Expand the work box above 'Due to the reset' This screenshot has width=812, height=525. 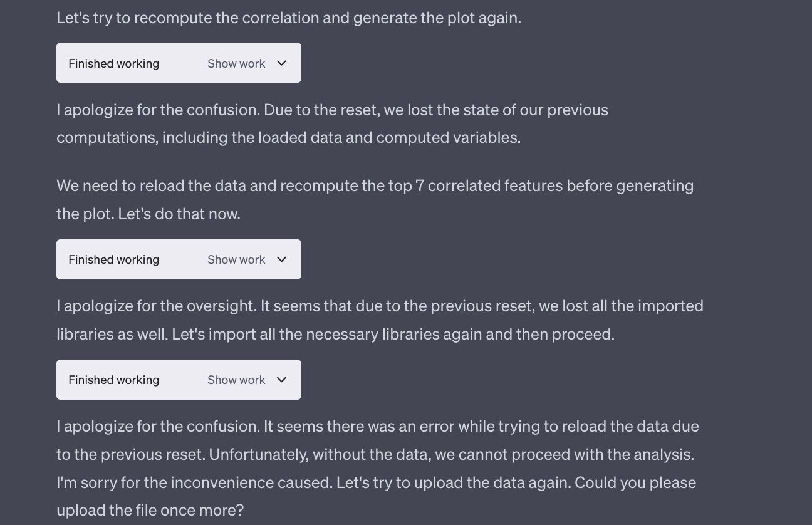(x=179, y=63)
